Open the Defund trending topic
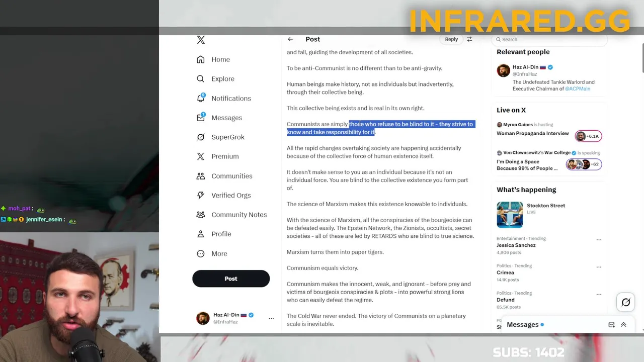This screenshot has height=362, width=644. (x=506, y=300)
